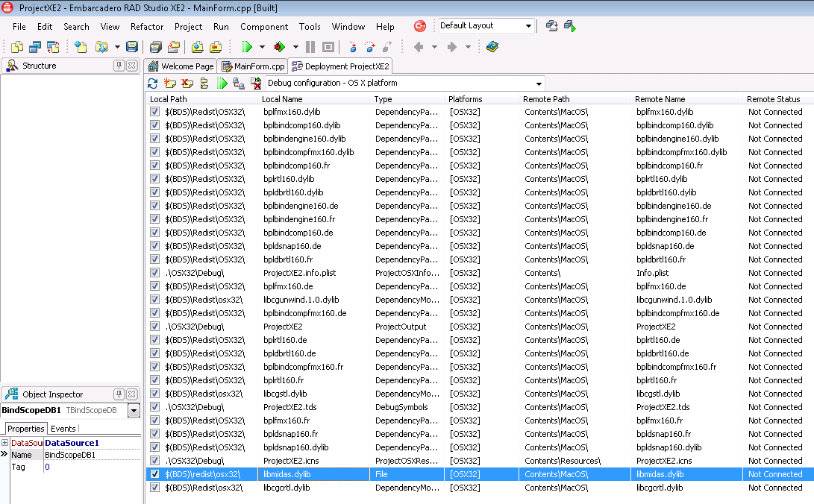Open Debug configuration - OS X platform dropdown

pyautogui.click(x=539, y=84)
